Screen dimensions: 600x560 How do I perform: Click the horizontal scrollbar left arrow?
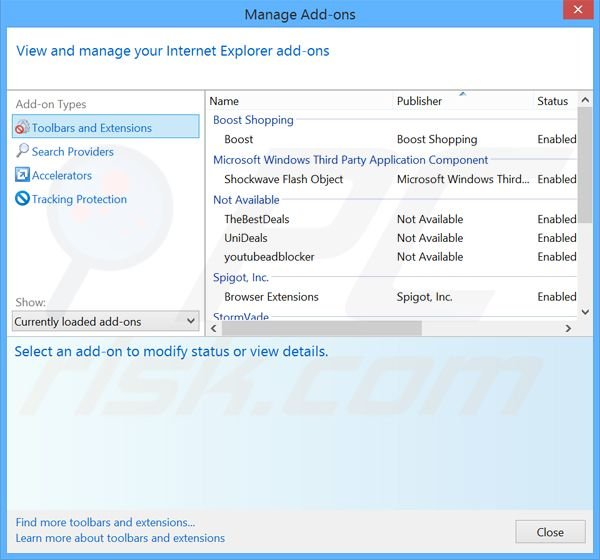(214, 328)
